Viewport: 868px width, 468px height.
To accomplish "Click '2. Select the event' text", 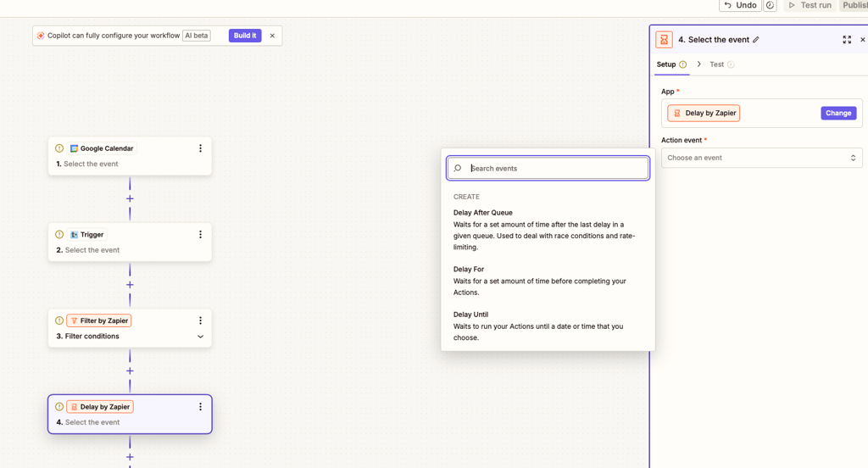I will tap(87, 250).
